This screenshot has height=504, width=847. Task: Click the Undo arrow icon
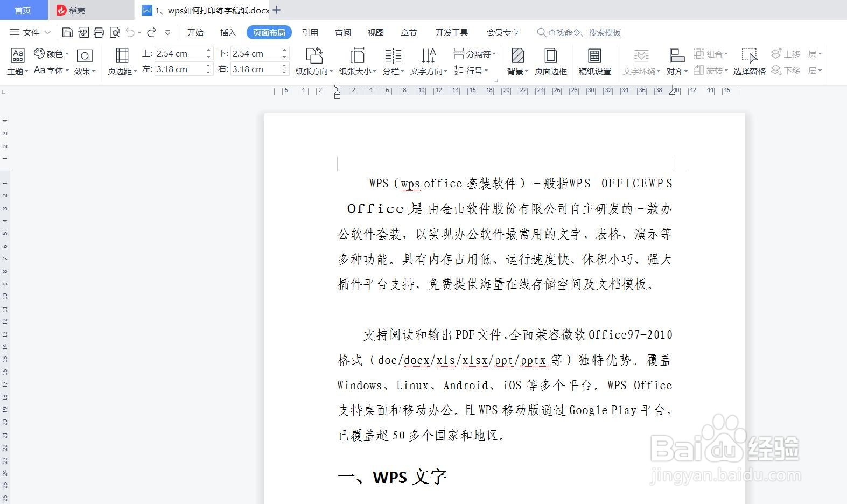pyautogui.click(x=130, y=32)
